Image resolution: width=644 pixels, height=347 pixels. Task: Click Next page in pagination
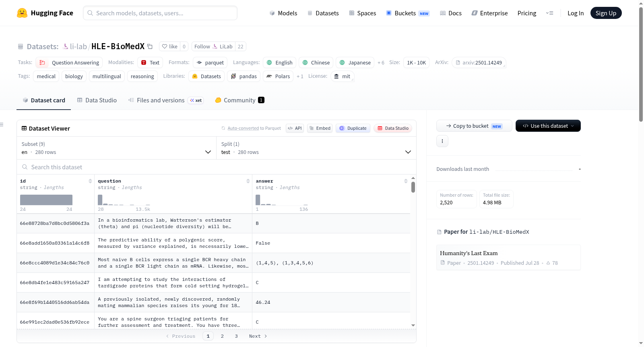click(258, 336)
